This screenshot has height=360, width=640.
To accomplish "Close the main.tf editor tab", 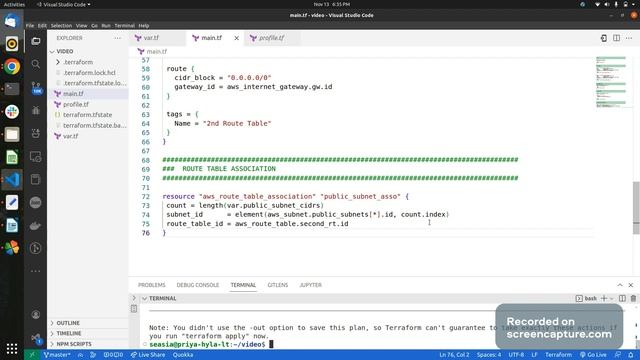I will 236,38.
